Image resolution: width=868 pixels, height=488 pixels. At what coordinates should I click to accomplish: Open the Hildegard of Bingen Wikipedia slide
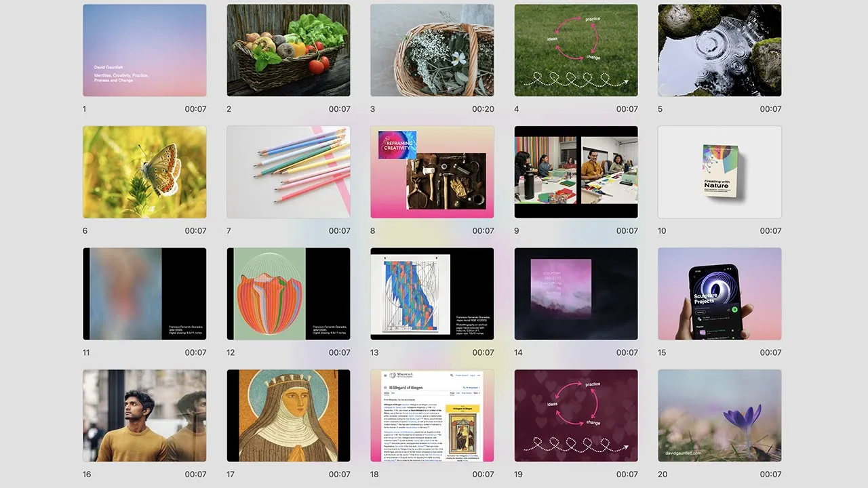432,415
